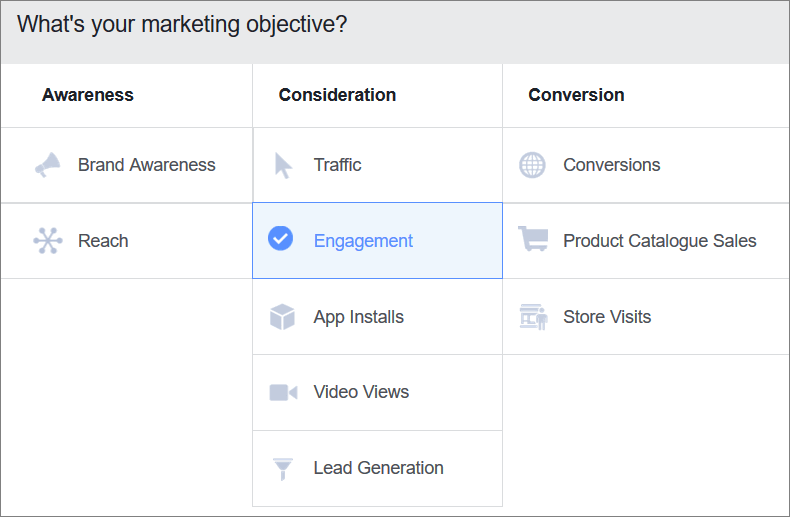The height and width of the screenshot is (517, 790).
Task: Pick the Reach objective label
Action: pyautogui.click(x=103, y=241)
